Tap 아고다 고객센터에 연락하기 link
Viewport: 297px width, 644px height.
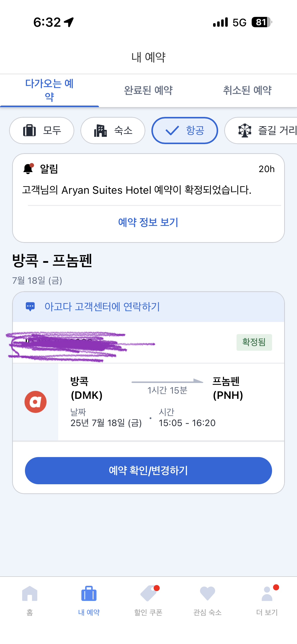(x=102, y=307)
